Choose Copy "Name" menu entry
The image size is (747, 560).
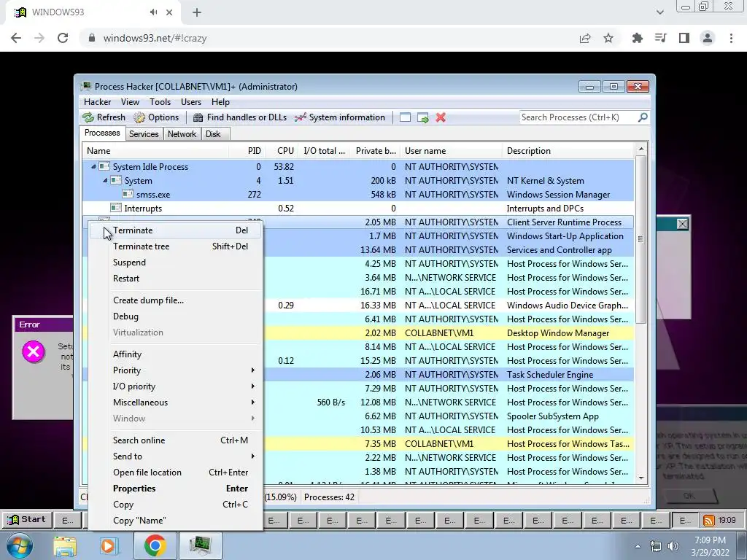[x=175, y=521]
